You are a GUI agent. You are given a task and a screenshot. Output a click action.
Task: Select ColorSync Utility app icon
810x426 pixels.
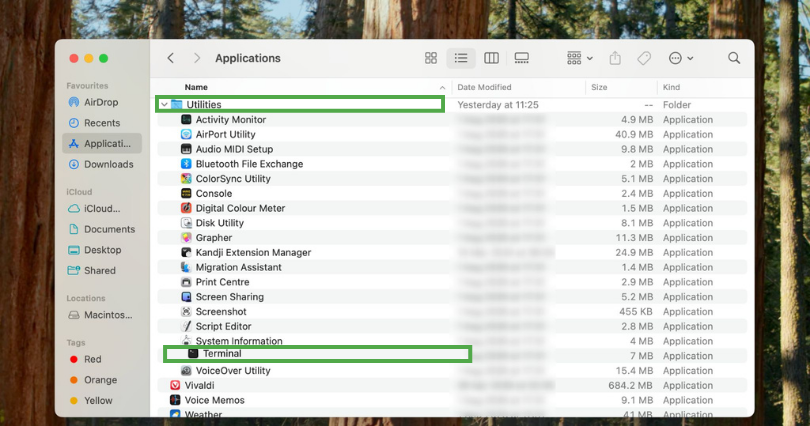186,179
